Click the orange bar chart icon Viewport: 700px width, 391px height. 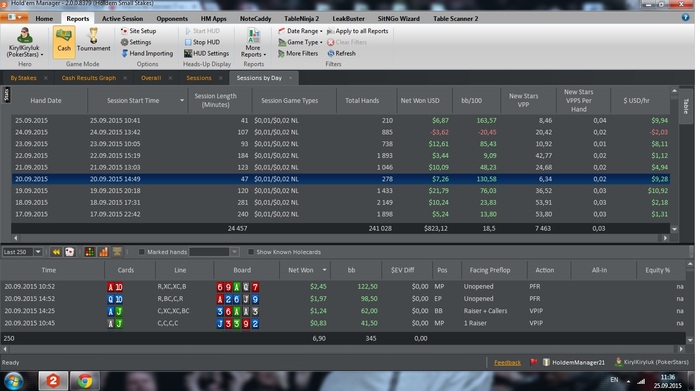(x=103, y=252)
